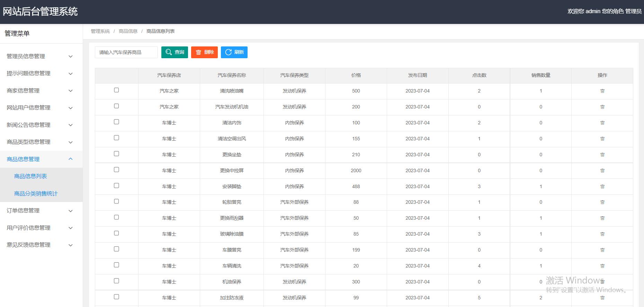Check the checkbox for 机油保养
644x307 pixels.
(x=116, y=281)
